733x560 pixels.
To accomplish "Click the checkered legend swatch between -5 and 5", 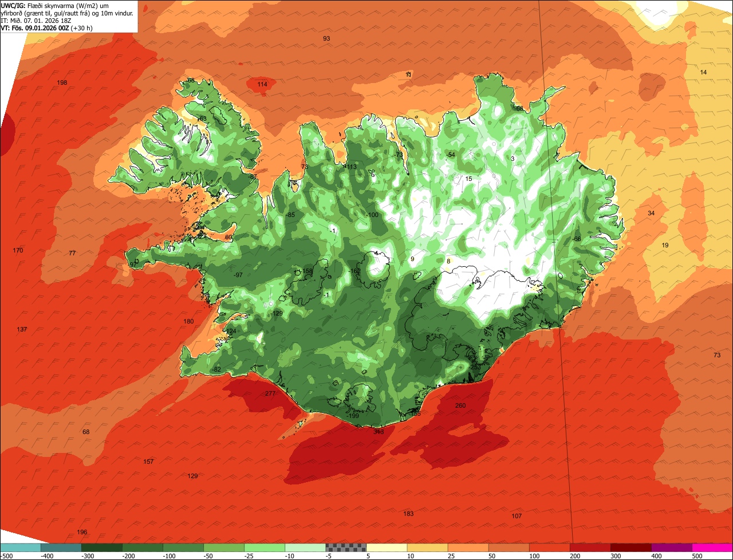I will (x=346, y=547).
